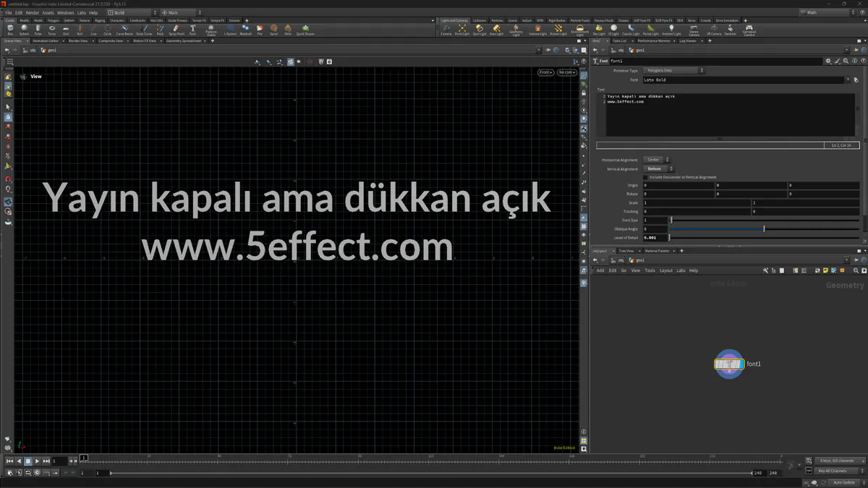Viewport: 868px width, 488px height.
Task: Select the L-System shelf tool
Action: point(230,30)
